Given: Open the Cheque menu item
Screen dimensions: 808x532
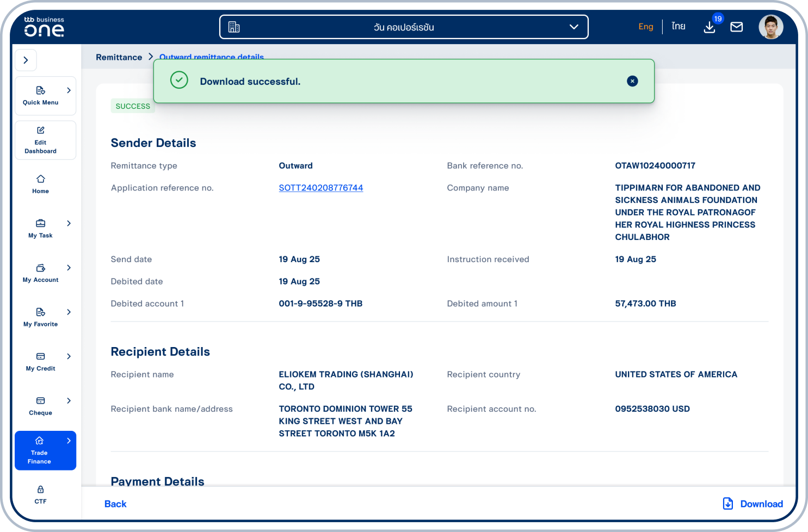Looking at the screenshot, I should pos(40,406).
